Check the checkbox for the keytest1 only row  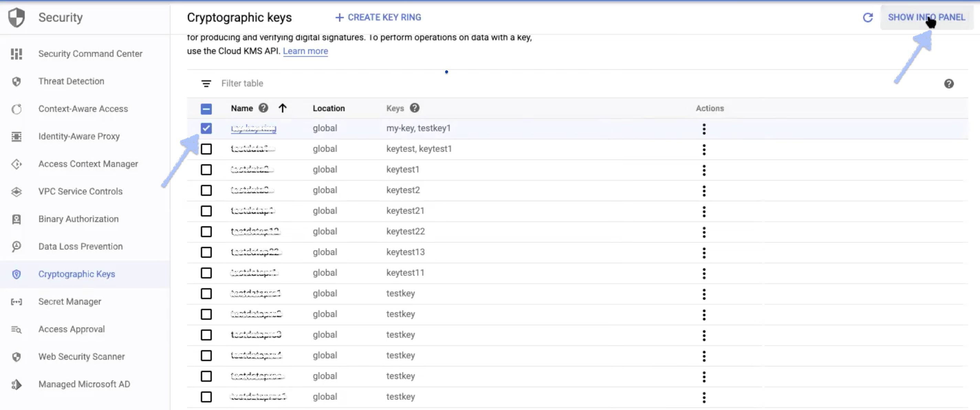coord(206,170)
